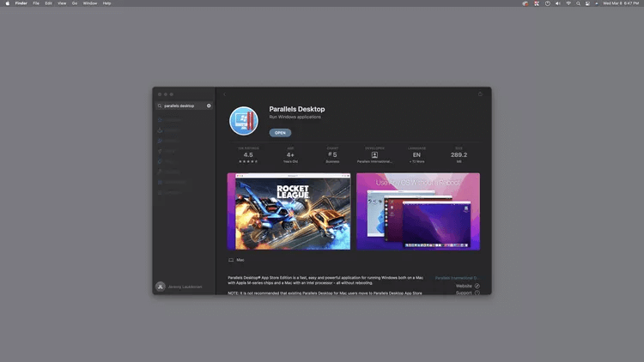This screenshot has height=362, width=644.
Task: Open the developer Website link
Action: tap(464, 286)
